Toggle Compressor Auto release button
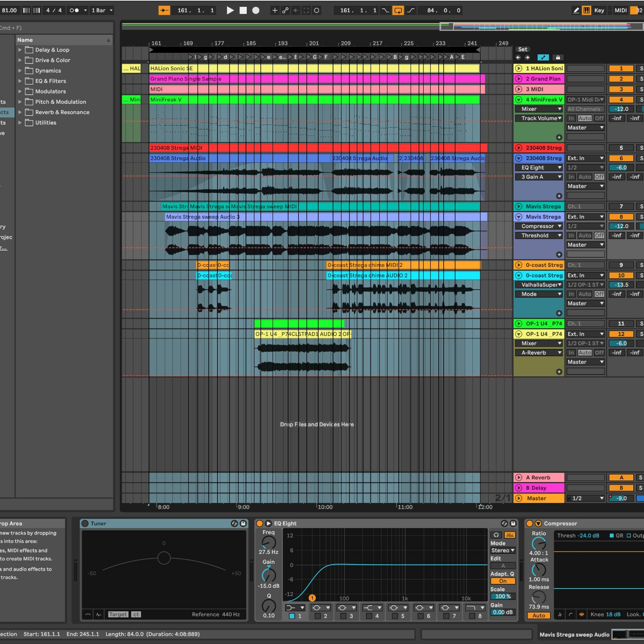644x644 pixels. click(x=539, y=616)
